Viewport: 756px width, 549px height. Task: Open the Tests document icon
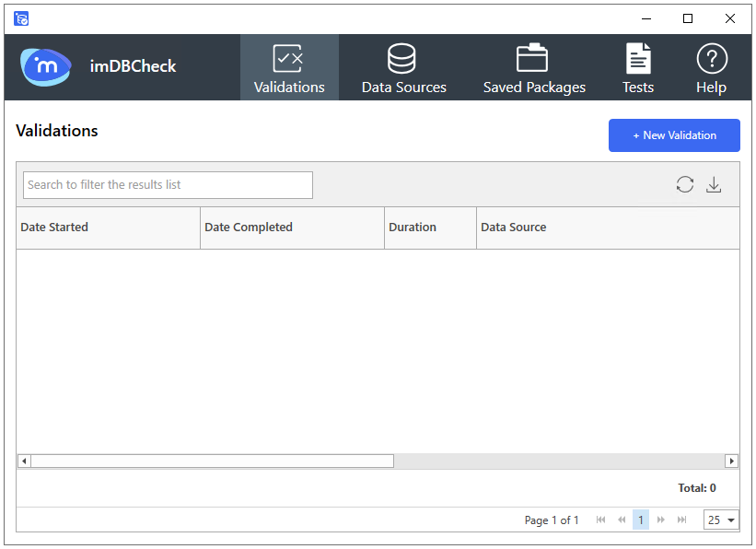coord(638,58)
